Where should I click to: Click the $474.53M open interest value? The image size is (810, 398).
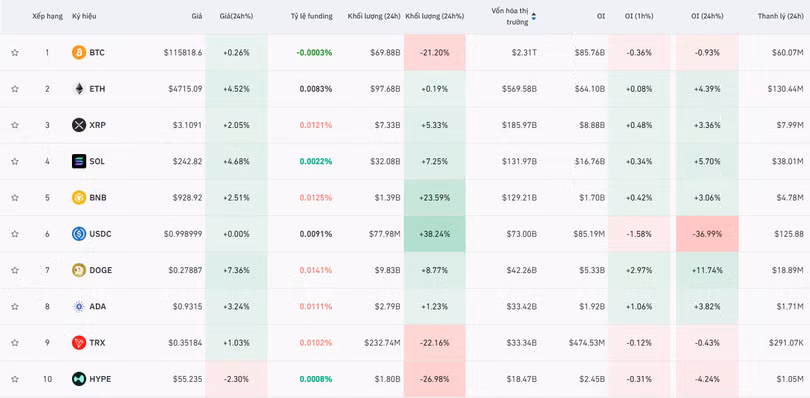click(x=587, y=343)
